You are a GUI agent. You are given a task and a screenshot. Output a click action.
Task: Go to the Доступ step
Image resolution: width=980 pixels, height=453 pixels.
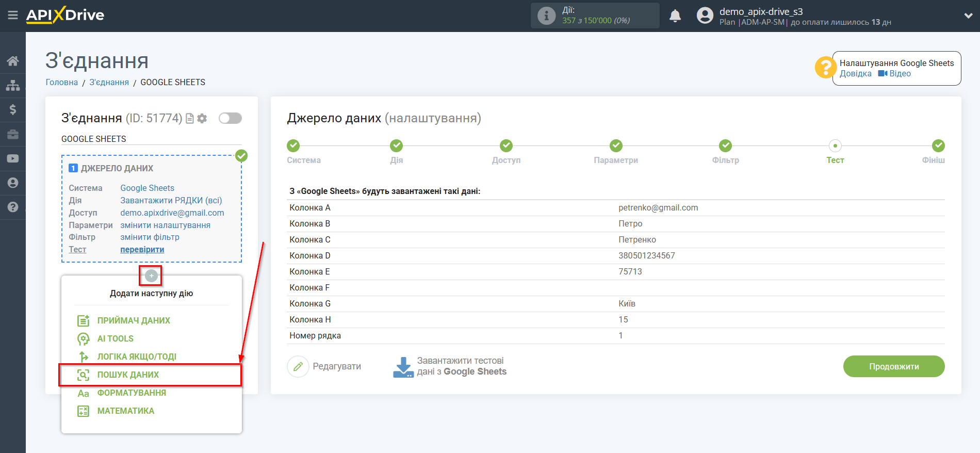tap(507, 145)
